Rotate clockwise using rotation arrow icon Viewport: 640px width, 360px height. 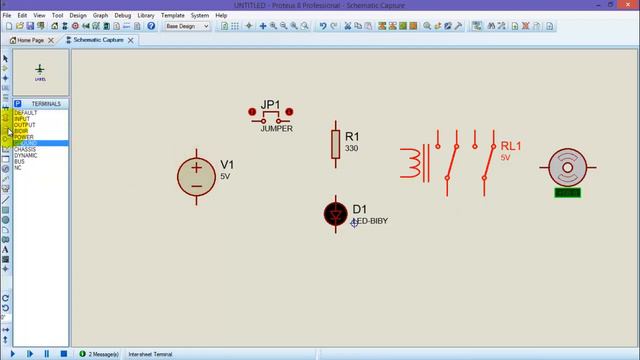click(5, 298)
